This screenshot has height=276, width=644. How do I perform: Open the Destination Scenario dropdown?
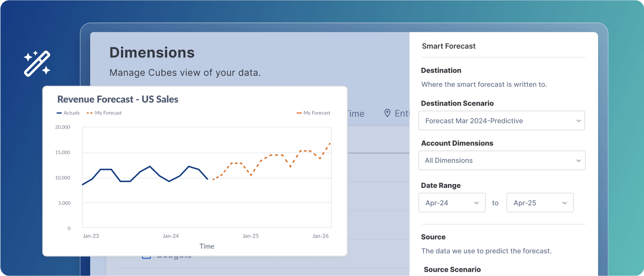point(501,121)
